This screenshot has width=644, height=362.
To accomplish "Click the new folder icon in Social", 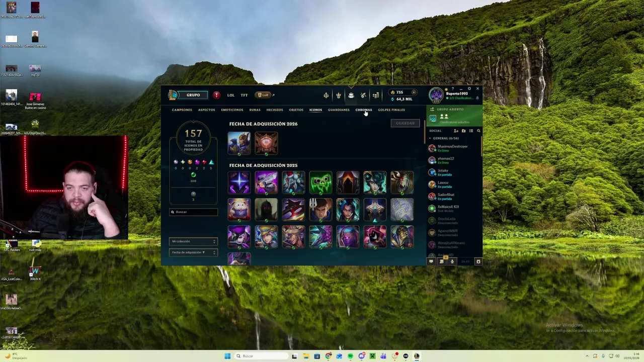I will pos(463,131).
